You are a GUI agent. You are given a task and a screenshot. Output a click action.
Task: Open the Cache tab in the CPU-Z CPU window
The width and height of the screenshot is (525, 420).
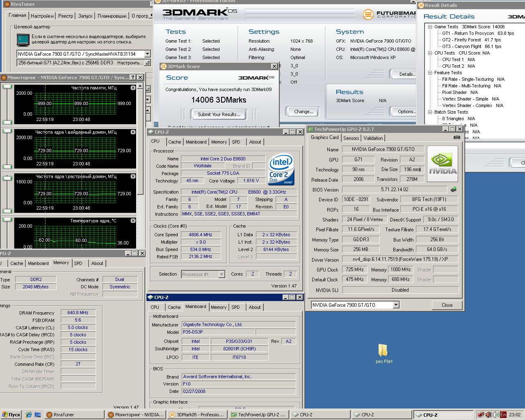174,142
